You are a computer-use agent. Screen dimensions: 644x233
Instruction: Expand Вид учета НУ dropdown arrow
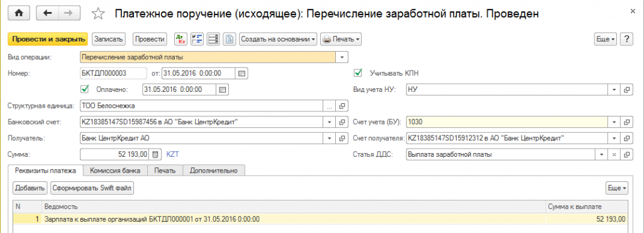[614, 89]
